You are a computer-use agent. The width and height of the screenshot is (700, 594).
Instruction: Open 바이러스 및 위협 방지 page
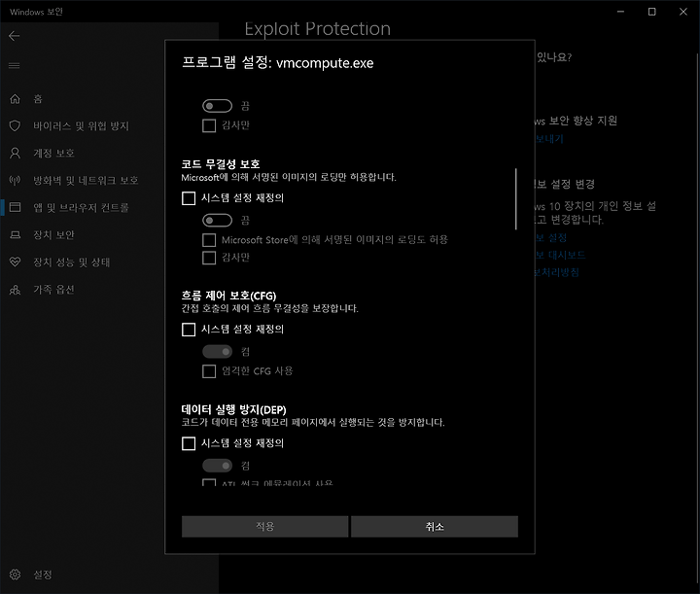click(82, 125)
